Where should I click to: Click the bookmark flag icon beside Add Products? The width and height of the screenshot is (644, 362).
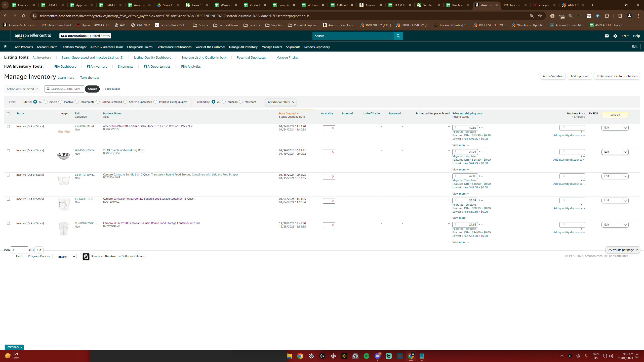point(6,47)
